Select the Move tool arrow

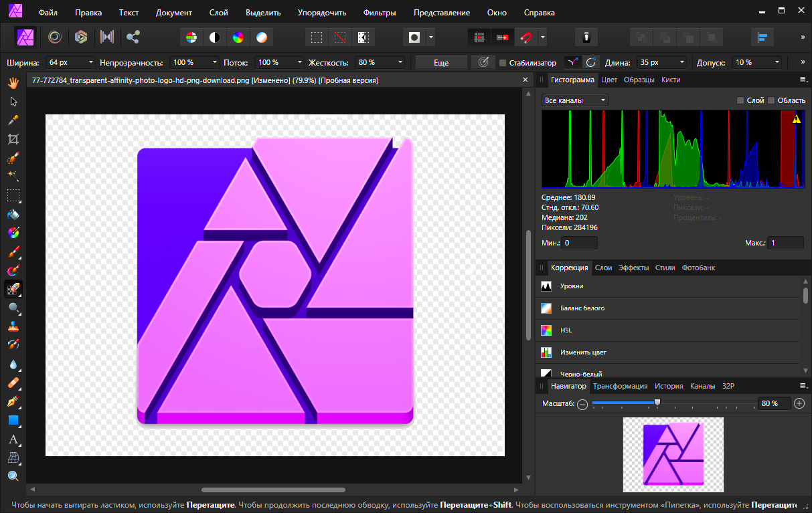click(x=13, y=102)
